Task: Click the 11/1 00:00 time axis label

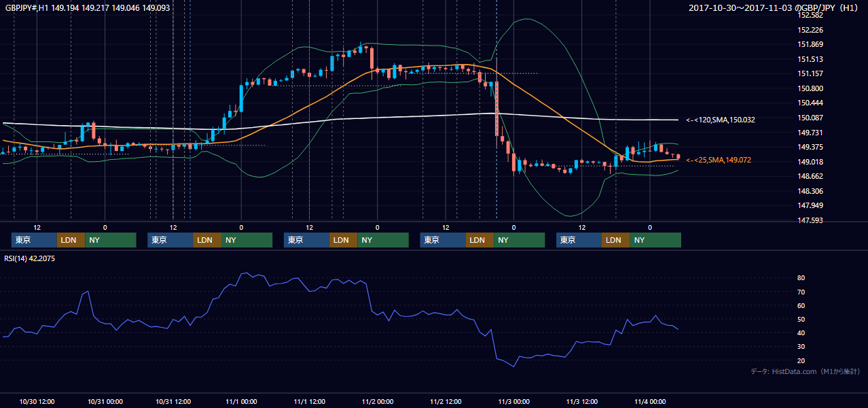Action: click(x=241, y=402)
